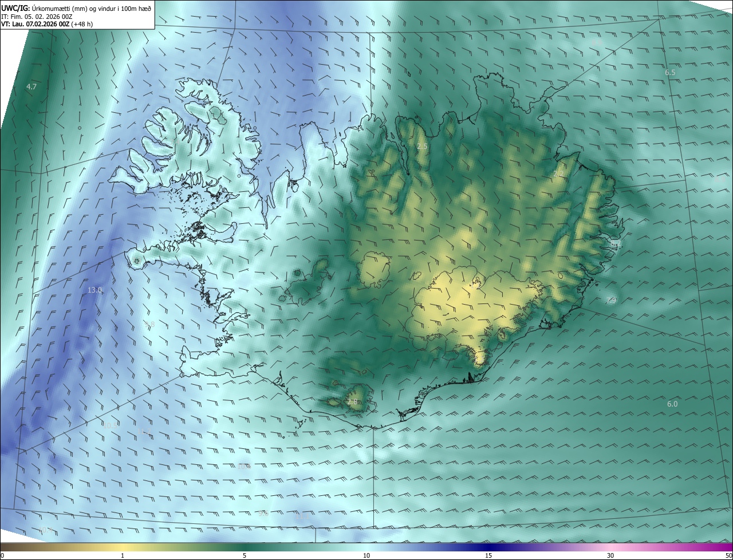Click the 13.0 value on the map
Screen dimensions: 733x560
tap(94, 290)
